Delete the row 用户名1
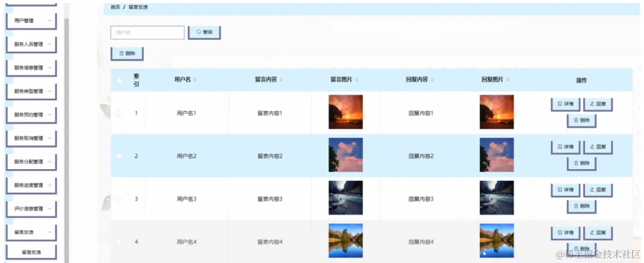The height and width of the screenshot is (263, 644). (581, 121)
